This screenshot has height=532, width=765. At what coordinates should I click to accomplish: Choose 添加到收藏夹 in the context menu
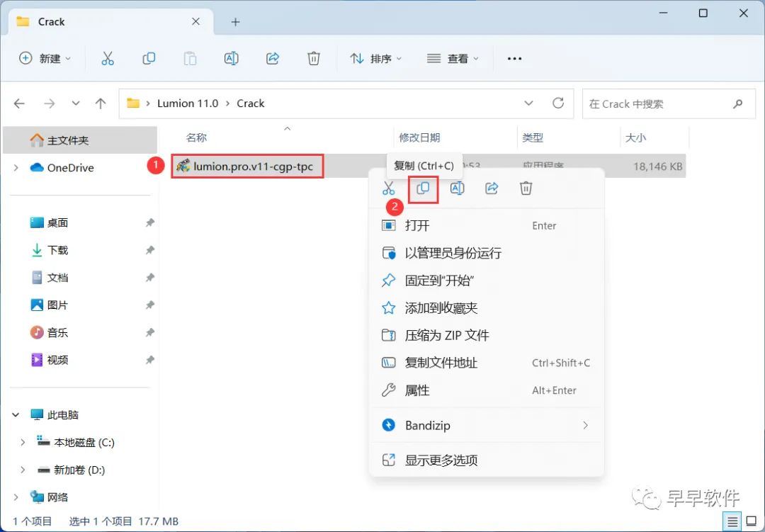pos(487,308)
